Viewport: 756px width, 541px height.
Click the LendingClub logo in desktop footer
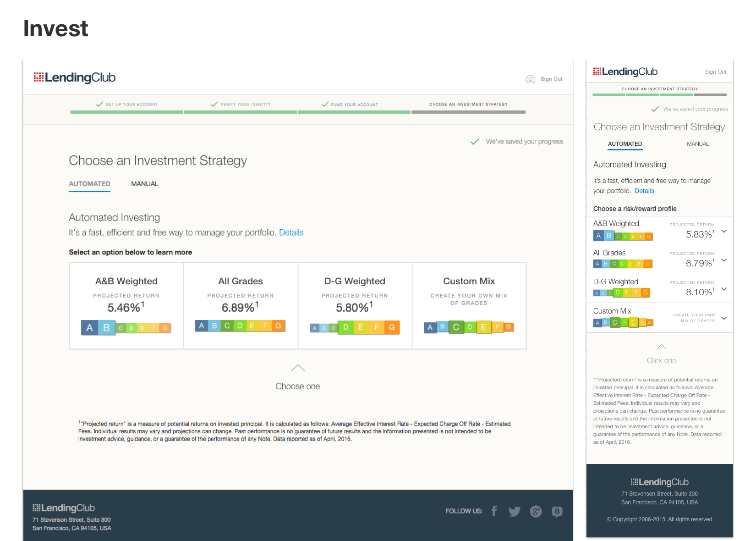pyautogui.click(x=63, y=508)
